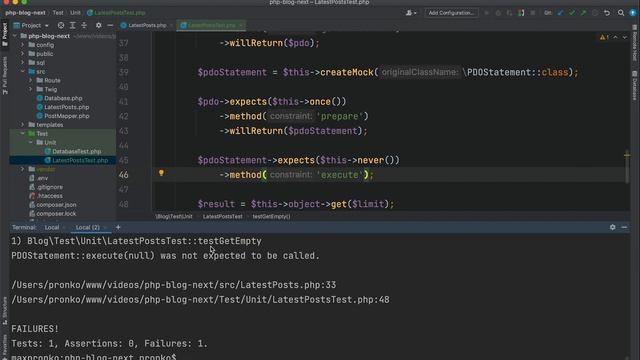The height and width of the screenshot is (360, 640).
Task: Close the LatestPostsTest.php tab
Action: [x=241, y=25]
